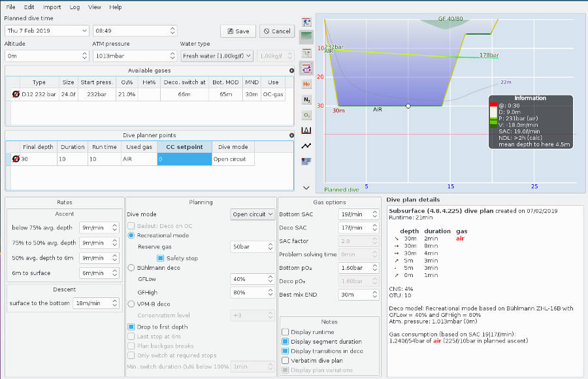
Task: Add a new dive planner point
Action: tap(291, 135)
